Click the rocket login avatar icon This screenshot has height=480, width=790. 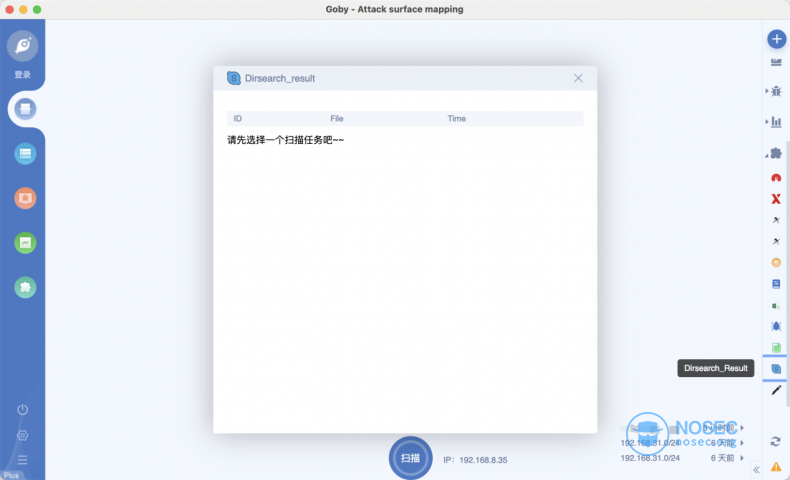[23, 46]
